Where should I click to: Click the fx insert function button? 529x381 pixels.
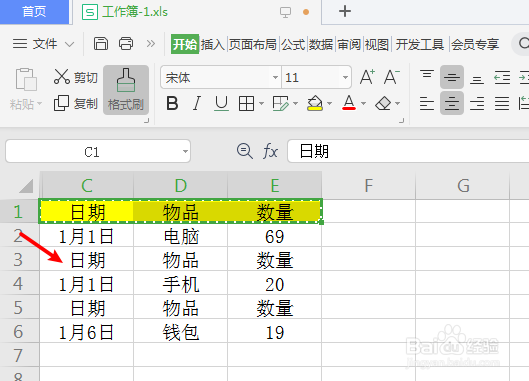click(270, 151)
